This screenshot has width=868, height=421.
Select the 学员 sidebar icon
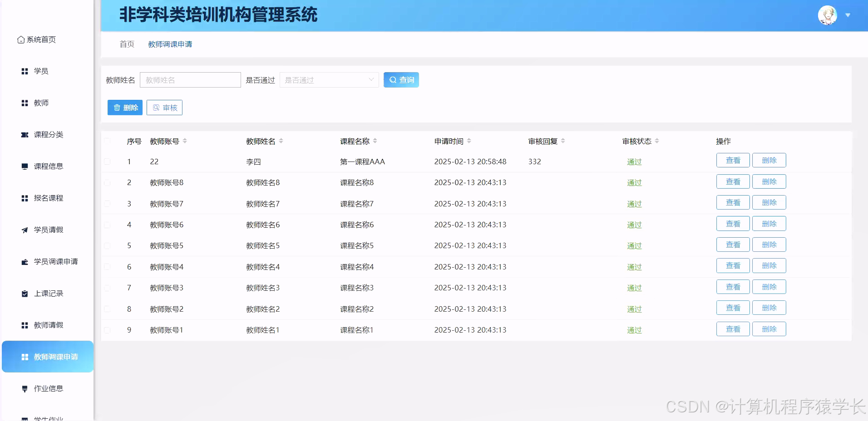(x=25, y=71)
